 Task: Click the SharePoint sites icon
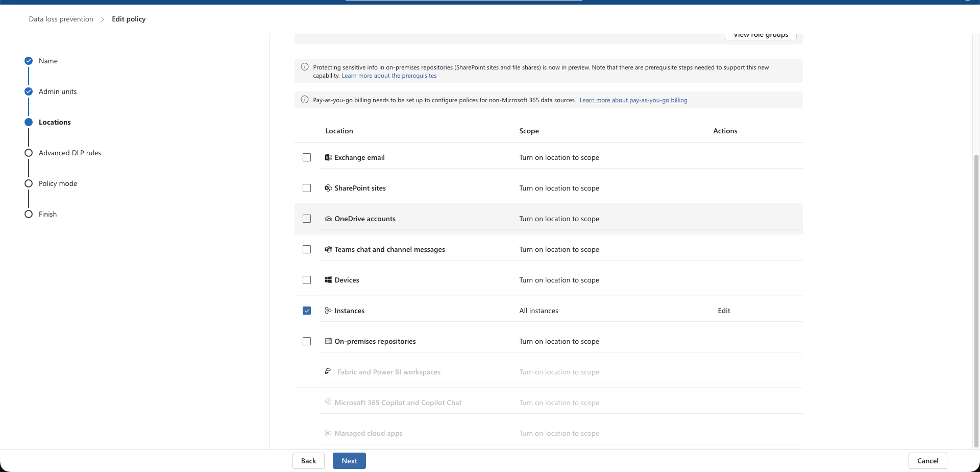[x=328, y=188]
